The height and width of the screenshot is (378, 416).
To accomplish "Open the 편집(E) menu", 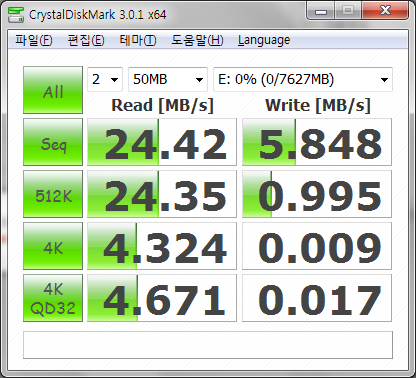I will pos(86,40).
